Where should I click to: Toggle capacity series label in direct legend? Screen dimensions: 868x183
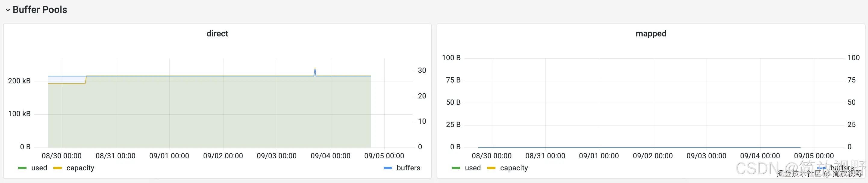80,168
